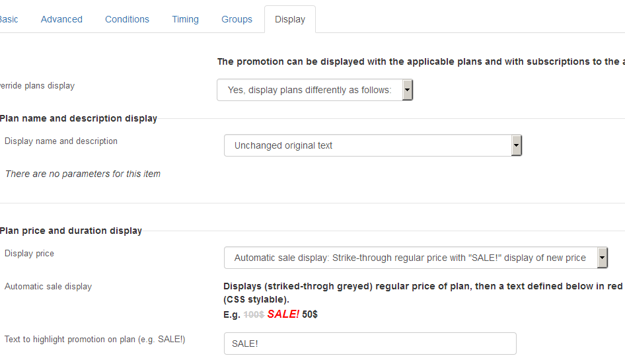Click the 'Plan name and description display' heading
Screen dimensions: 625x364
[x=79, y=118]
